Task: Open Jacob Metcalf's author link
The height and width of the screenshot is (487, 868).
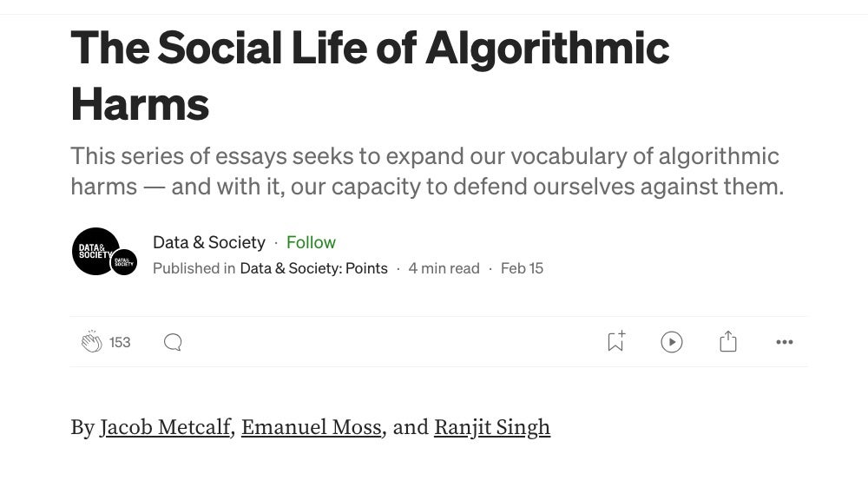Action: pos(165,427)
